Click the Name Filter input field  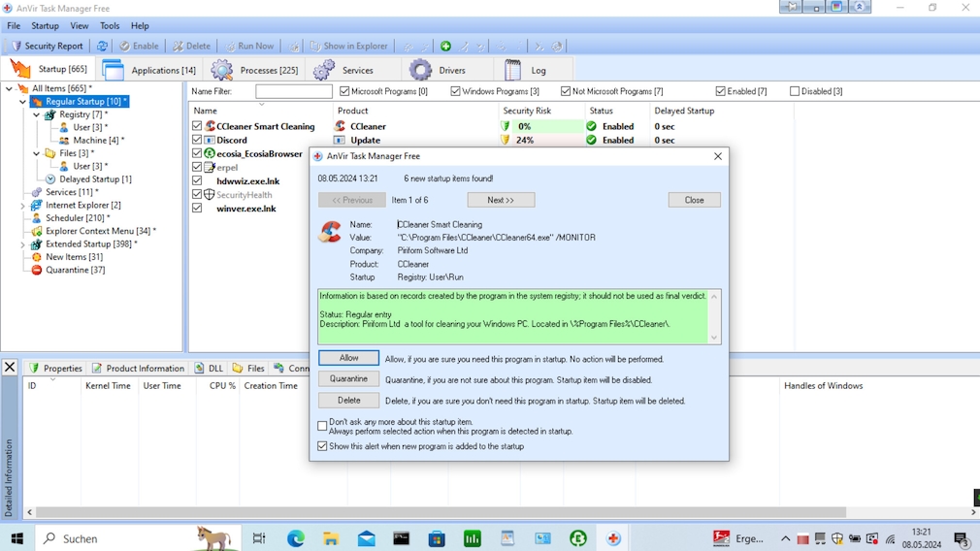coord(294,91)
